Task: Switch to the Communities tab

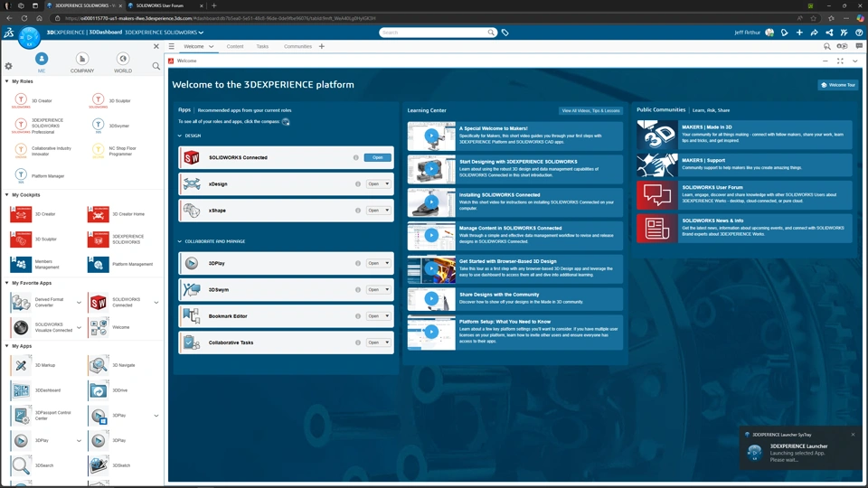Action: pos(297,46)
